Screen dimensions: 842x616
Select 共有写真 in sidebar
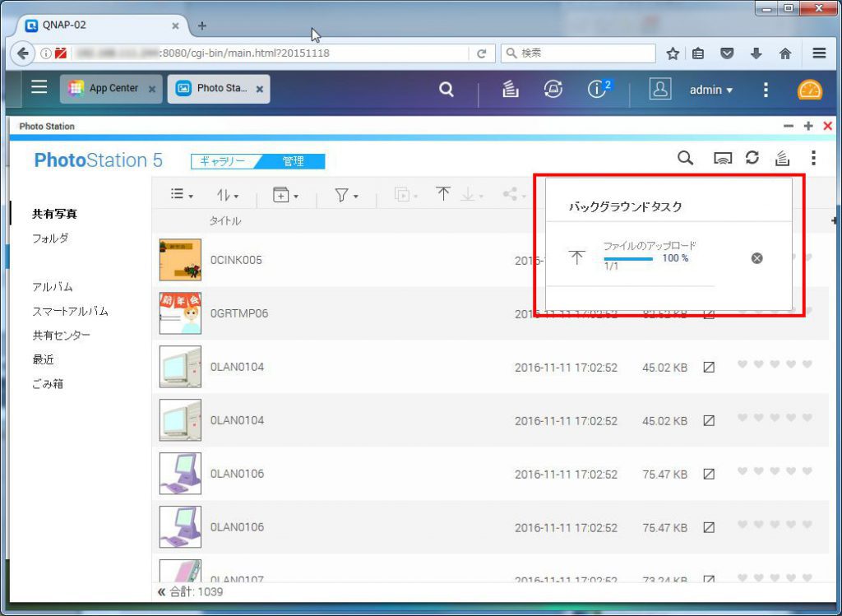click(55, 214)
